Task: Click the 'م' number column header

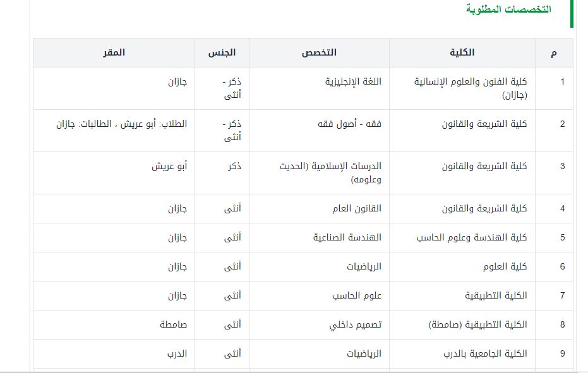Action: tap(553, 53)
